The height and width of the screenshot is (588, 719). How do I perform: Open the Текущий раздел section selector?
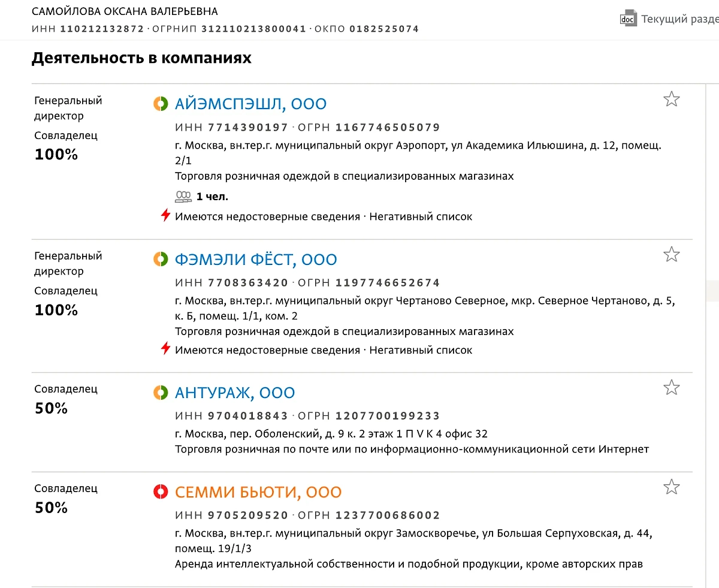coord(680,19)
